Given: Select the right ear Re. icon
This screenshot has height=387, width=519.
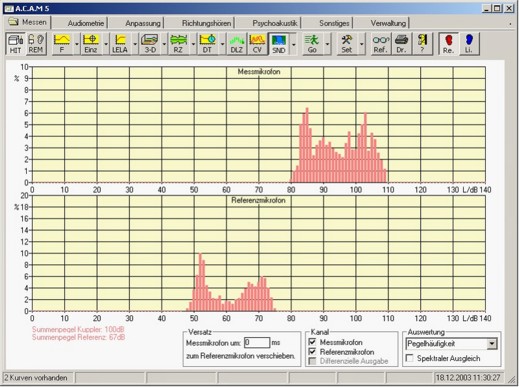Looking at the screenshot, I should [x=448, y=44].
